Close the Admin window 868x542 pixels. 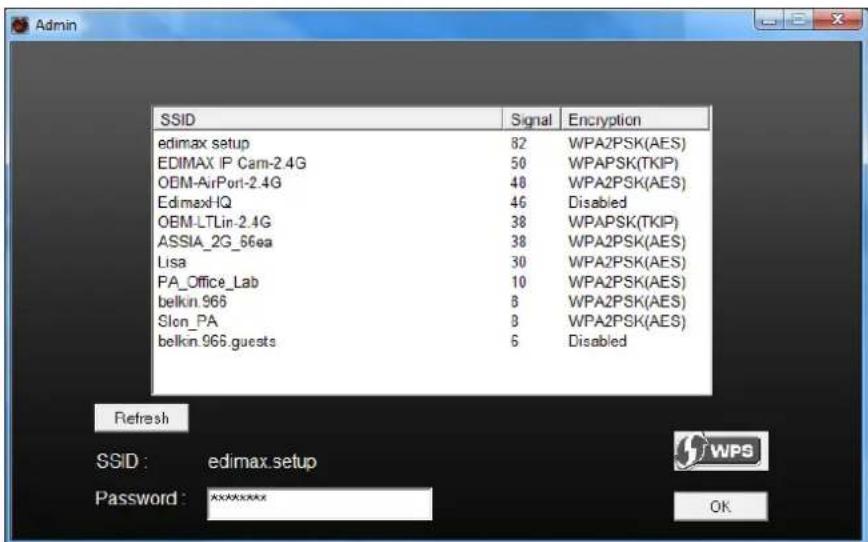838,20
